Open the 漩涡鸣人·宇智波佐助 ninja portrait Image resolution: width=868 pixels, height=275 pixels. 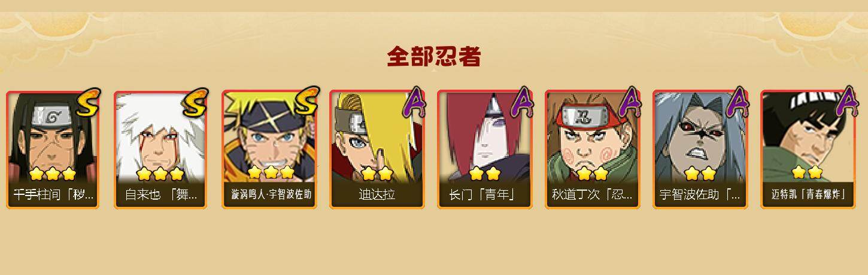click(x=268, y=149)
